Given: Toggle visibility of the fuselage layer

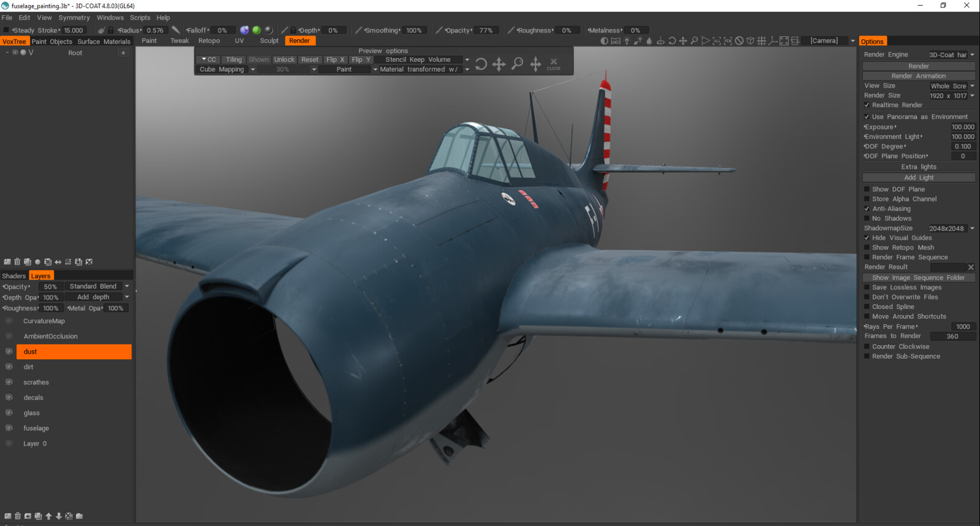Looking at the screenshot, I should (9, 429).
